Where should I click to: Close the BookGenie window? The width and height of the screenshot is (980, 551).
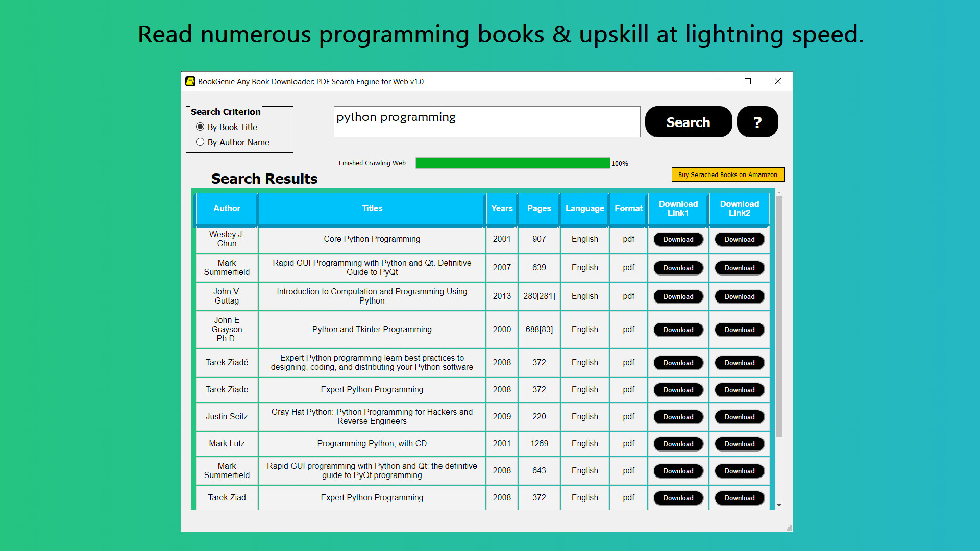777,81
